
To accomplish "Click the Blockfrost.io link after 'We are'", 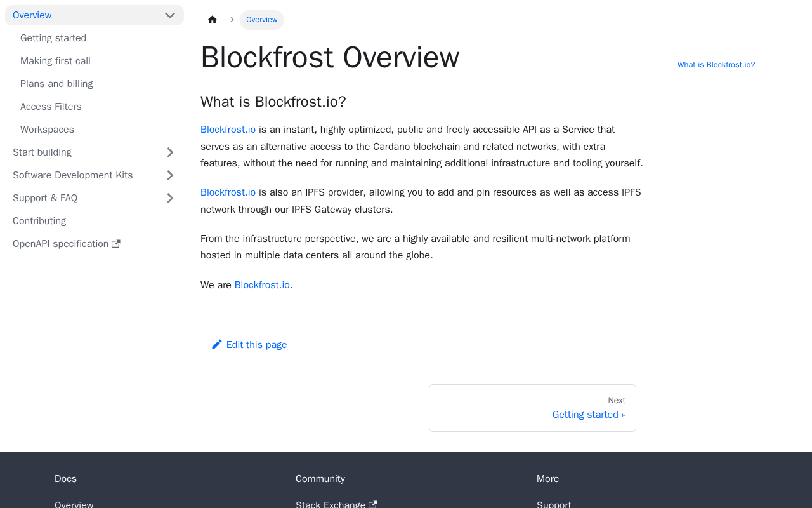I will (262, 285).
